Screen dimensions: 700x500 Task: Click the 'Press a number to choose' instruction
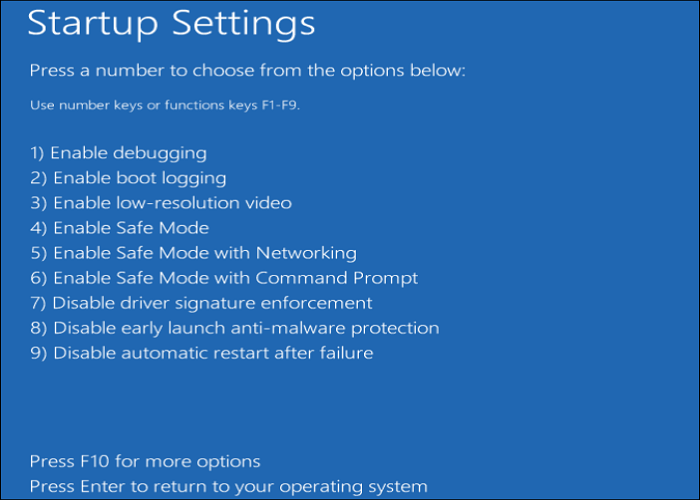(247, 71)
